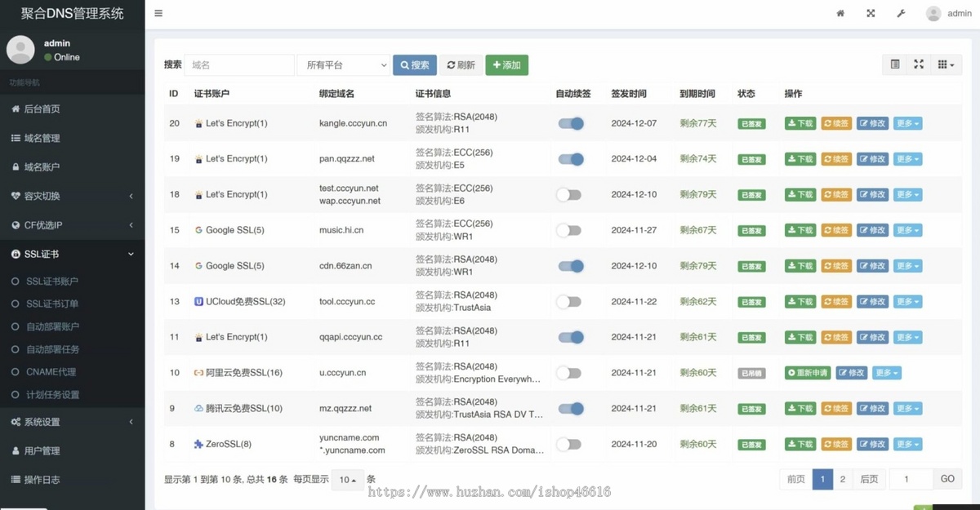980x510 pixels.
Task: Toggle the sidebar hamburger menu
Action: 158,13
